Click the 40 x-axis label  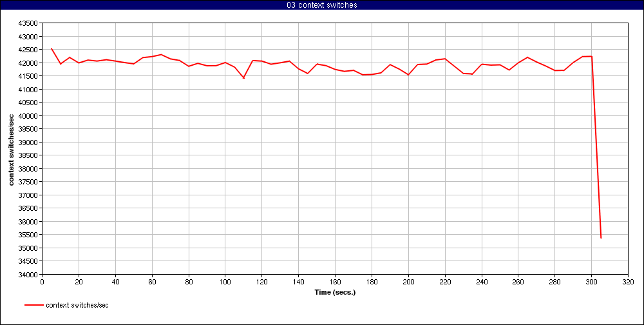115,282
